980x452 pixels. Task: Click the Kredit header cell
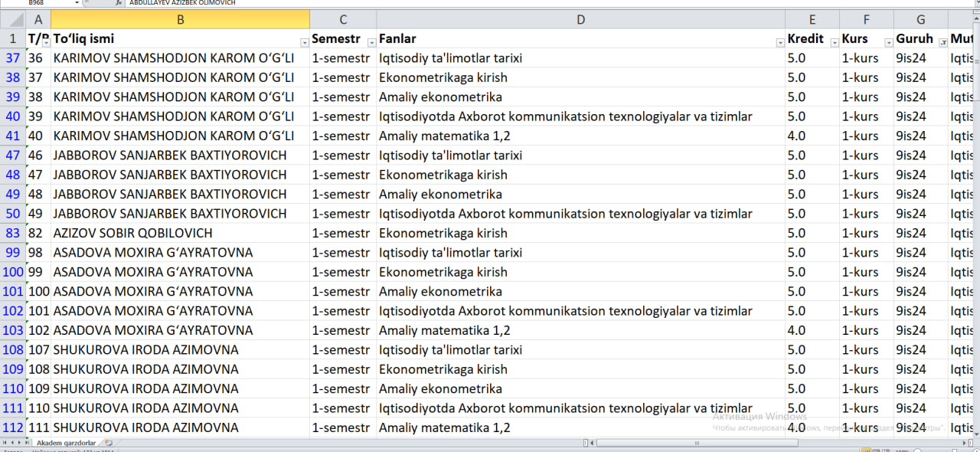tap(812, 38)
